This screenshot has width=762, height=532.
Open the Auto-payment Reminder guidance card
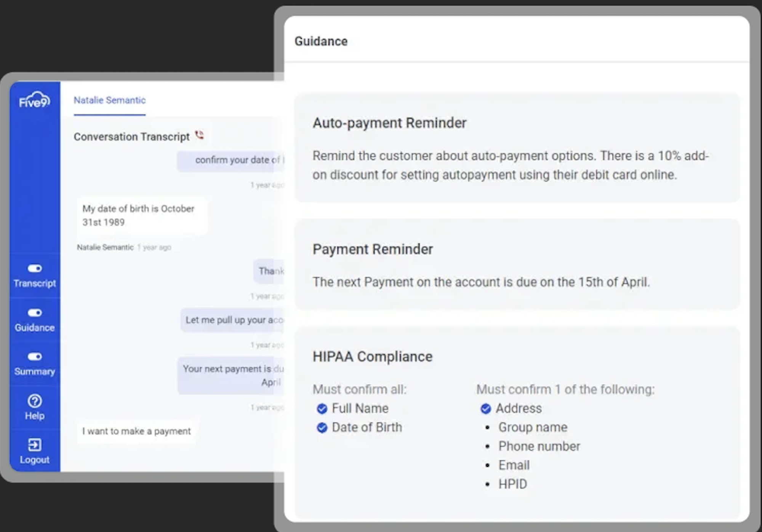(517, 147)
